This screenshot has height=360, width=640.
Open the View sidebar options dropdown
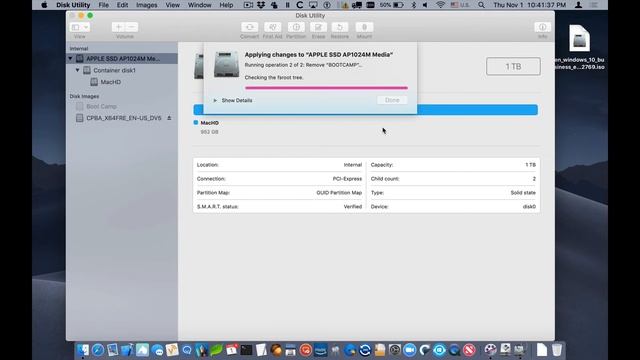(80, 27)
